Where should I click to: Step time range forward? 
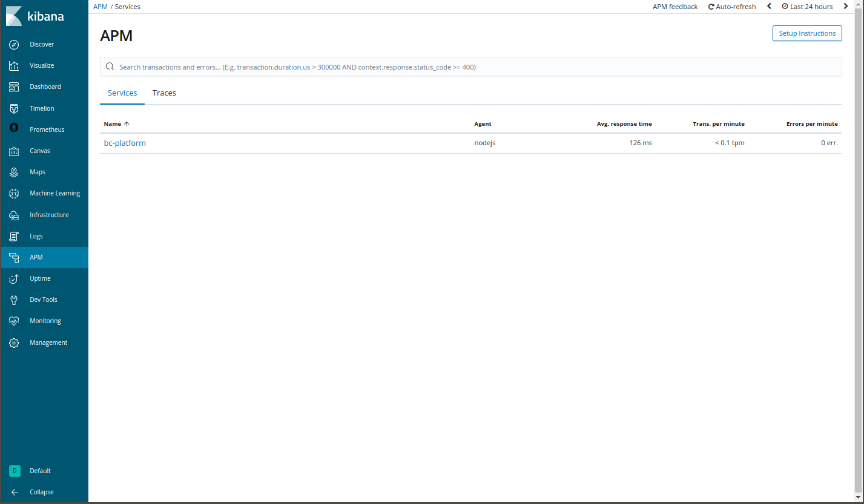click(x=846, y=6)
